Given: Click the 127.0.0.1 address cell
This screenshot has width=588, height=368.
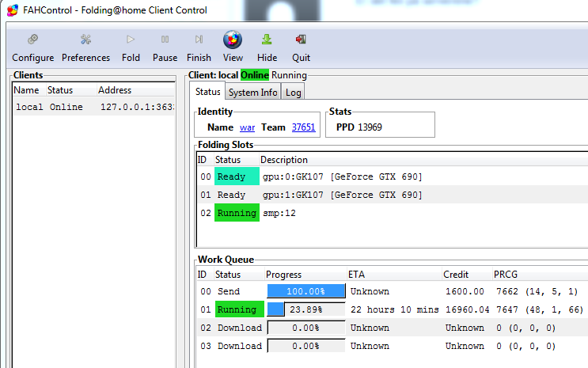Looking at the screenshot, I should [x=136, y=107].
